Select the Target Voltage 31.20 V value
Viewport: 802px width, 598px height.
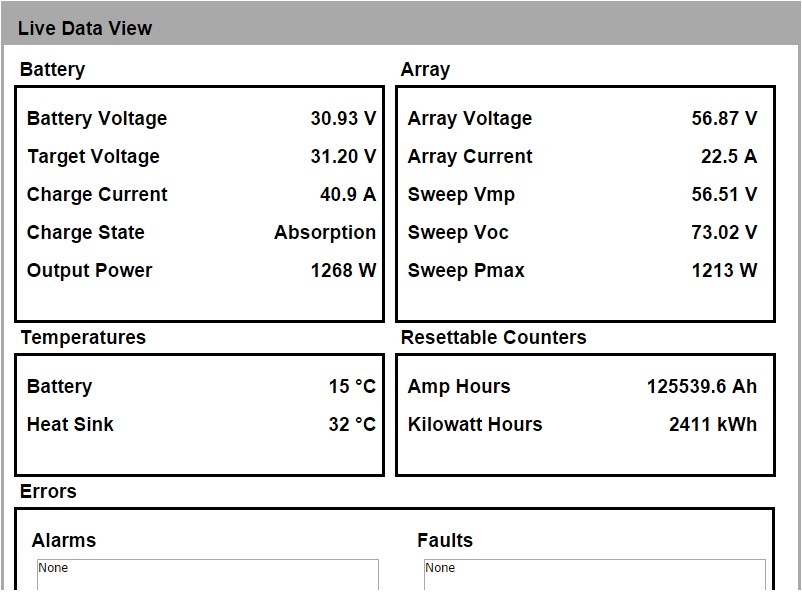tap(343, 156)
